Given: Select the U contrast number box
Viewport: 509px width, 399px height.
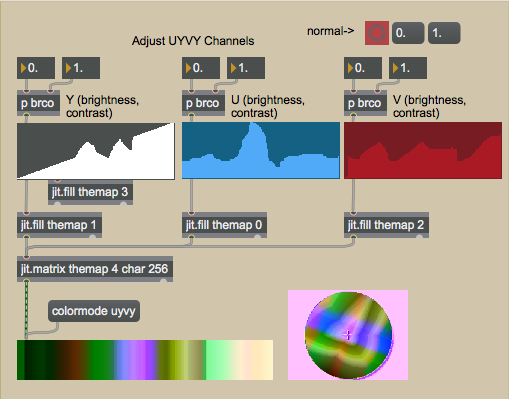Looking at the screenshot, I should point(246,68).
